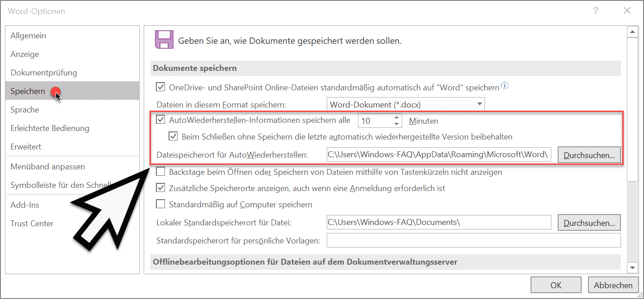This screenshot has height=299, width=644.
Task: Click the Lokaler Standardspeicherort path field
Action: click(439, 222)
